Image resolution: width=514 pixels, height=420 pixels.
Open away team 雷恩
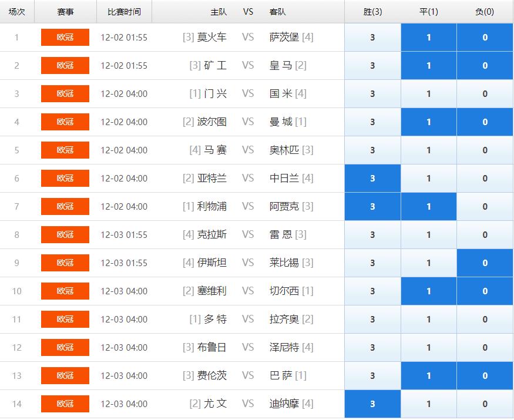[x=281, y=235]
